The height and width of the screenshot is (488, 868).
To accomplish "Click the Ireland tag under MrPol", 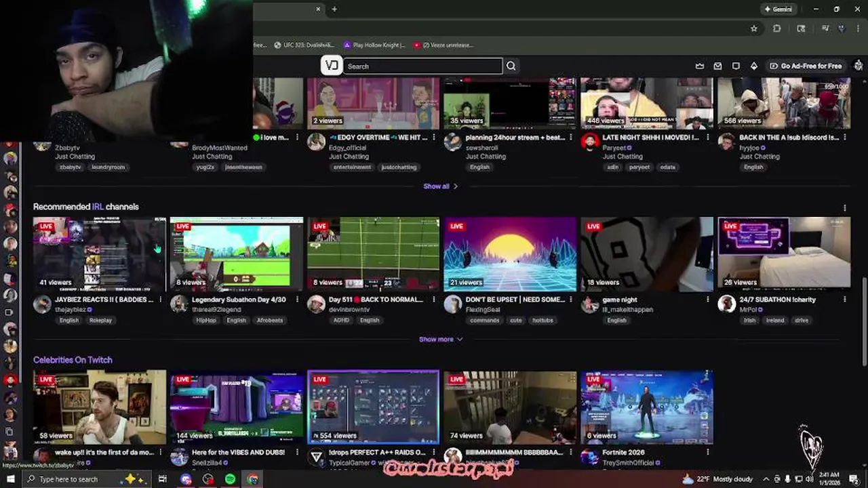I will (774, 321).
